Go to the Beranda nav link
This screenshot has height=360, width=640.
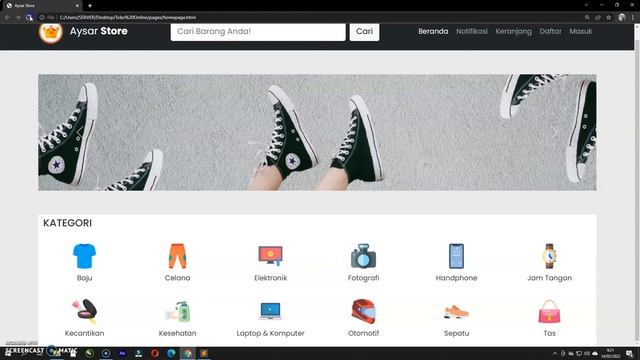pos(433,31)
